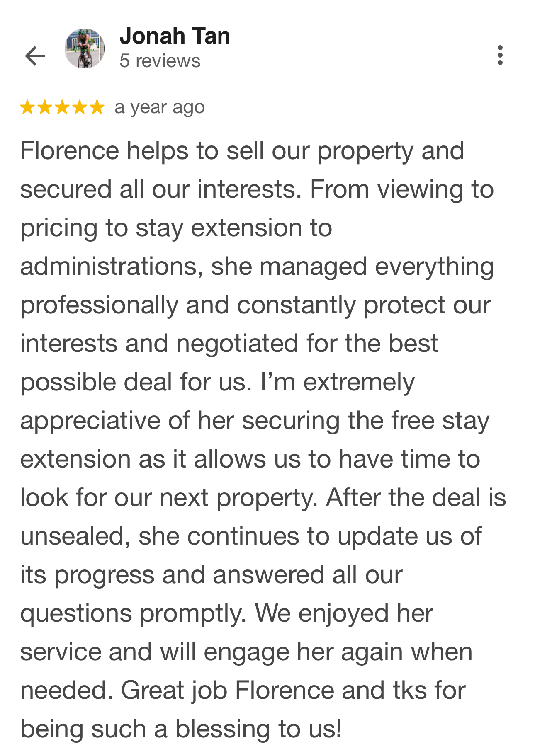Click the word "negotiated" in the review
The height and width of the screenshot is (756, 535).
point(237,344)
